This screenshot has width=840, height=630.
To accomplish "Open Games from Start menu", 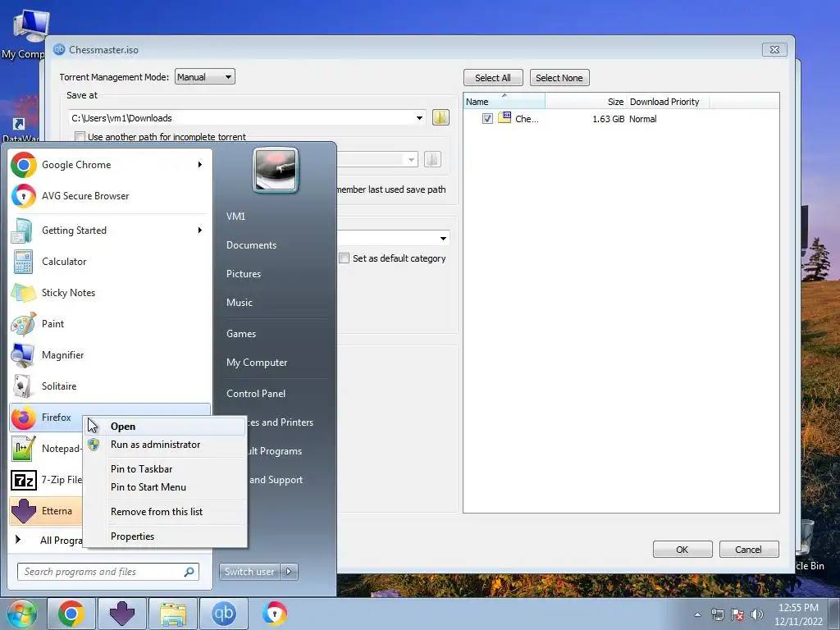I will click(x=241, y=334).
